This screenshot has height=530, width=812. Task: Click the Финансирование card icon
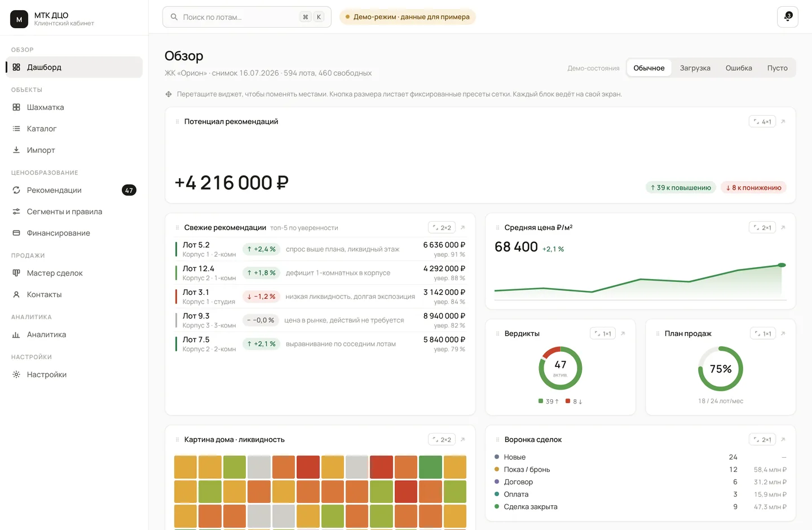tap(16, 233)
